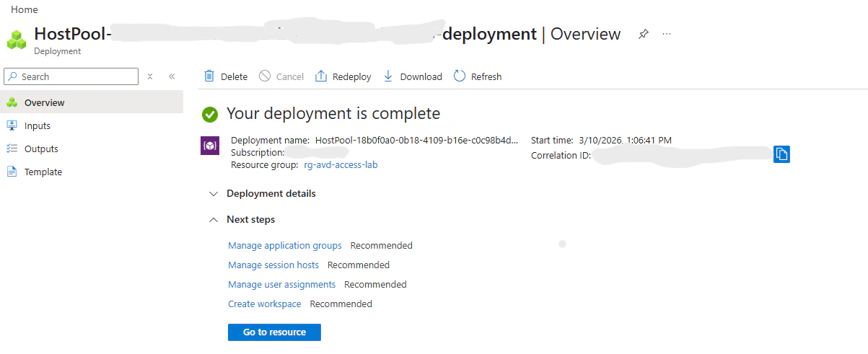Open the Create workspace link
This screenshot has width=868, height=354.
[x=265, y=304]
